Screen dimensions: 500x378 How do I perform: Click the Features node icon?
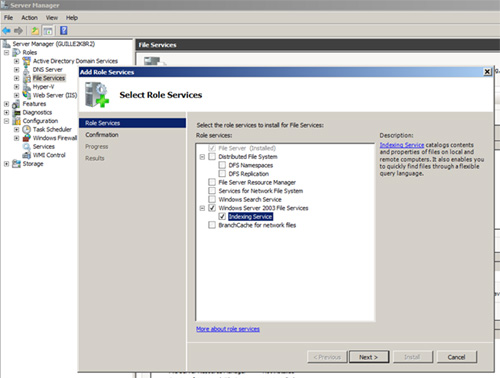[16, 104]
